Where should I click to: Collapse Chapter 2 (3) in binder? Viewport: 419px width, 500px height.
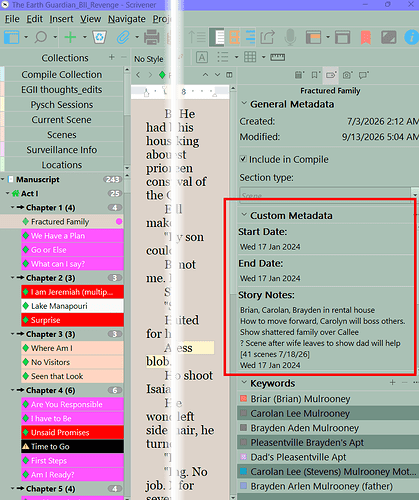(x=13, y=278)
